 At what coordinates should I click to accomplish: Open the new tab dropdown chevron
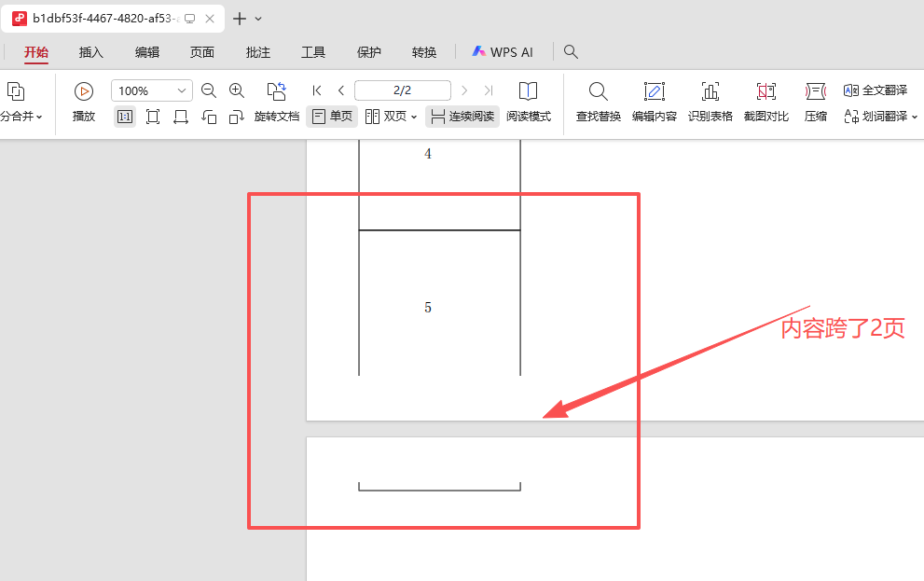[x=258, y=19]
